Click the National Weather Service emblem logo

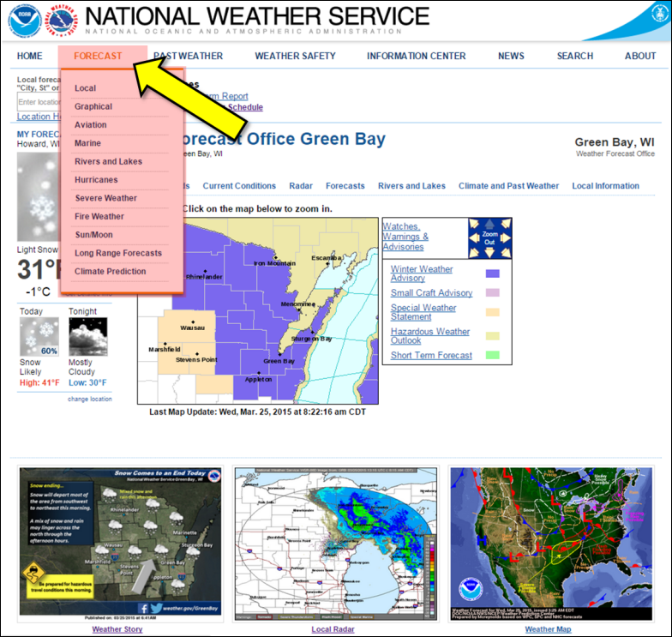point(62,21)
